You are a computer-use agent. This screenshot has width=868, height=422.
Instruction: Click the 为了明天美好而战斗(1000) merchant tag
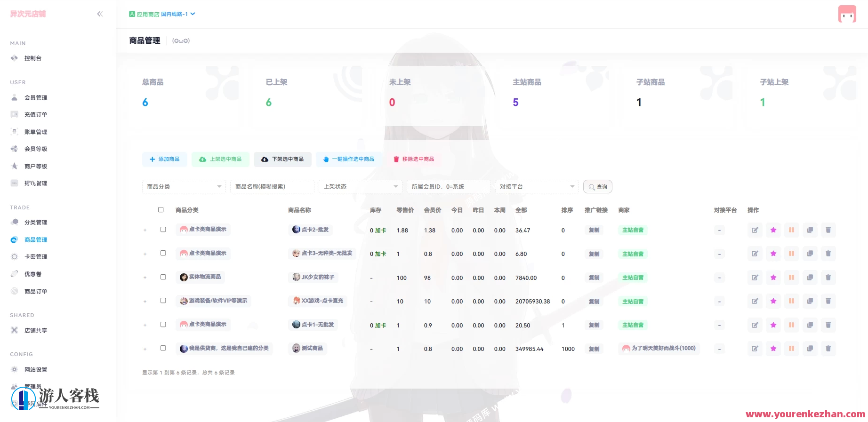[659, 349]
